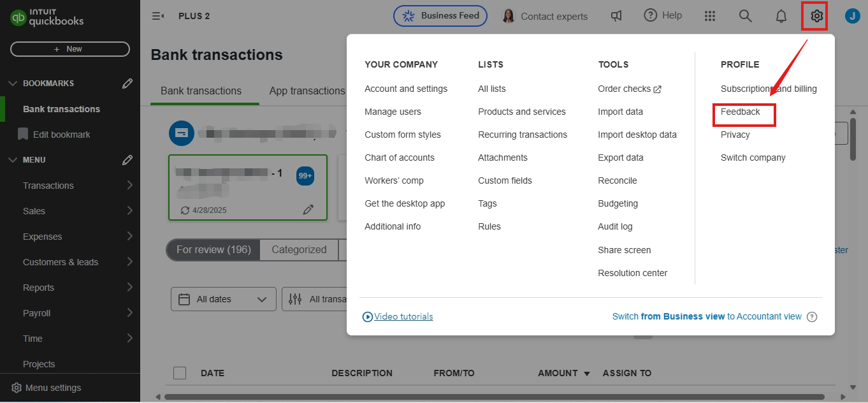The image size is (868, 403).
Task: Open the notifications bell
Action: (781, 16)
